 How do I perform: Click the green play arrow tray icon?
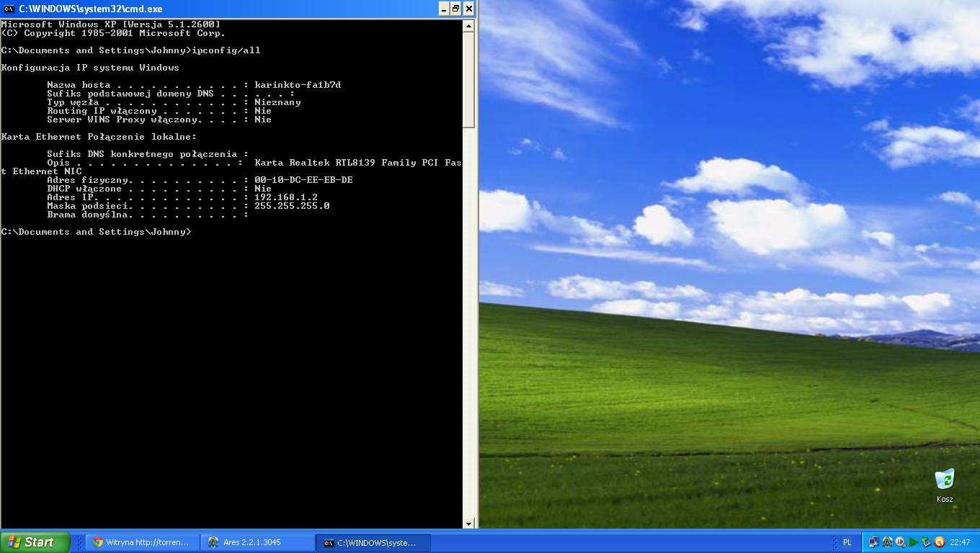click(914, 542)
